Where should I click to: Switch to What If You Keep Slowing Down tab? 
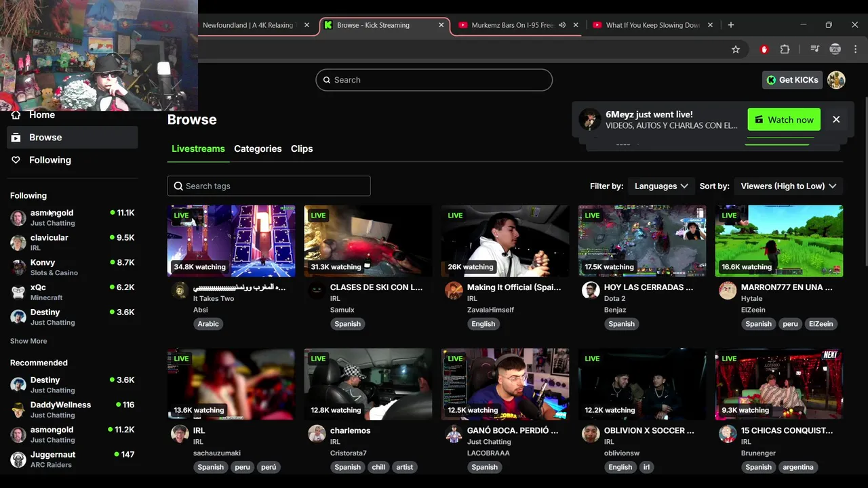[x=652, y=25]
